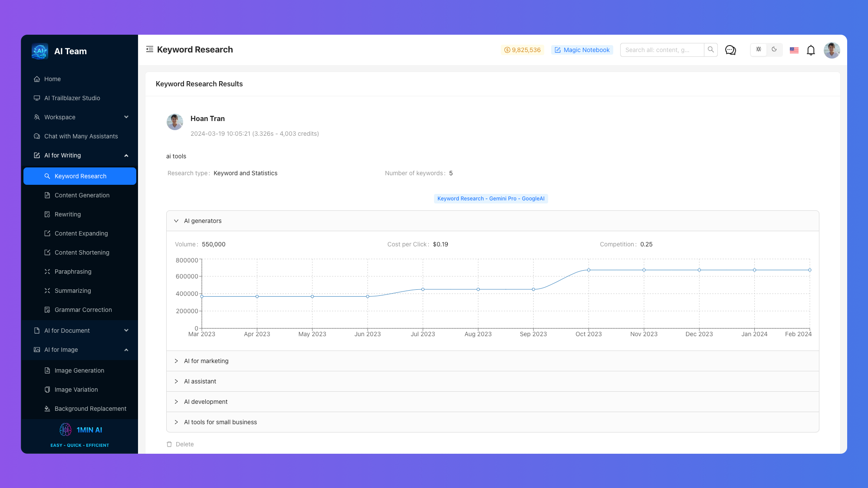Open Image Generation under AI for Image
868x488 pixels.
pyautogui.click(x=79, y=370)
